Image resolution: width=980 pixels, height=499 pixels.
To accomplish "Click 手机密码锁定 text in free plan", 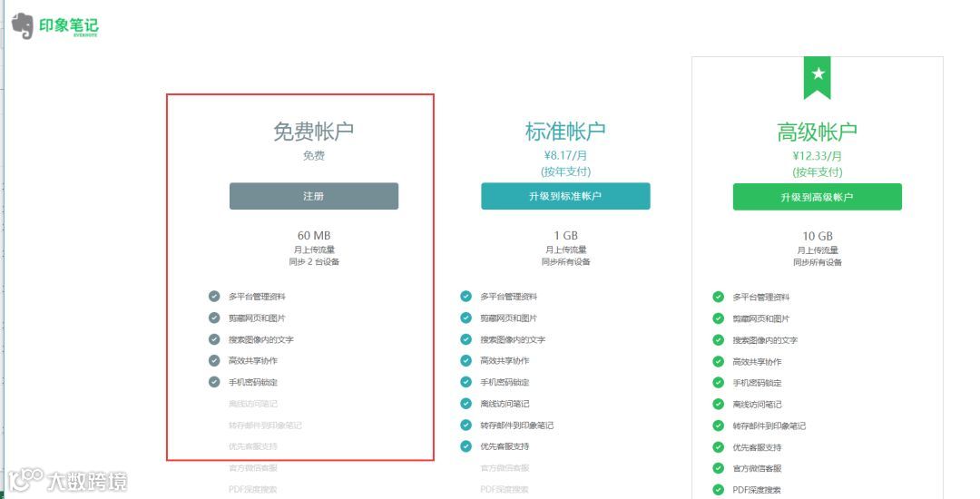I will pyautogui.click(x=253, y=382).
